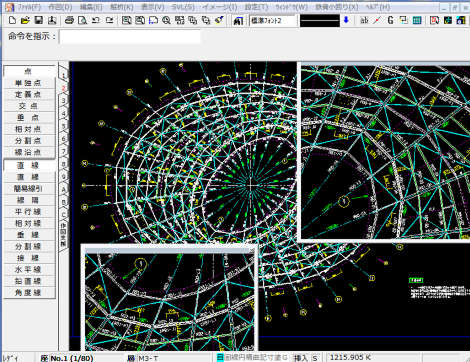
Task: Open the 表示(V) menu
Action: click(152, 7)
